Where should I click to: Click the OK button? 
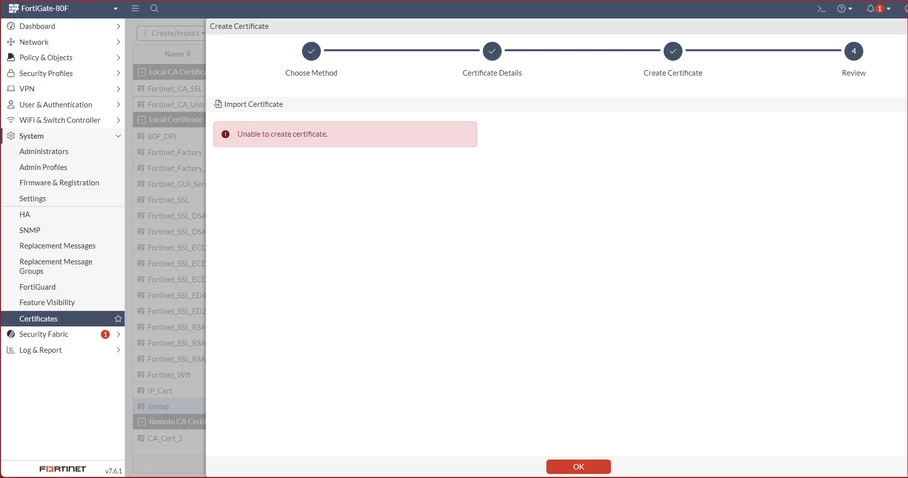point(578,466)
